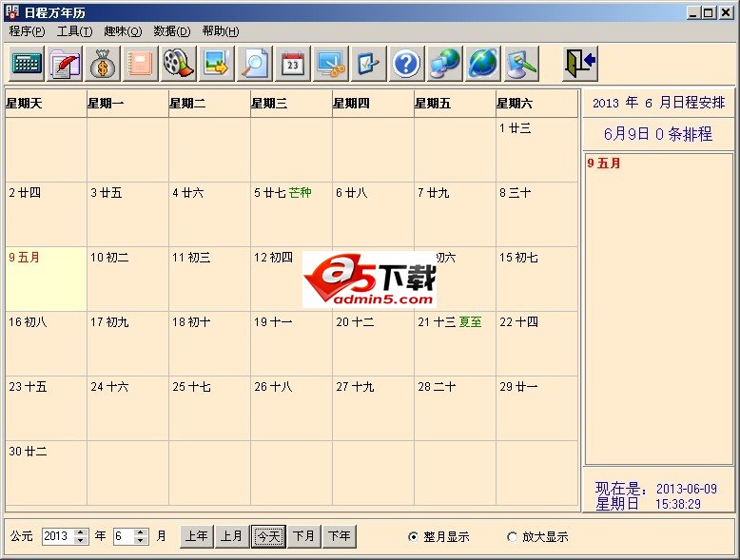
Task: Open the blue question mark help icon
Action: (x=406, y=63)
